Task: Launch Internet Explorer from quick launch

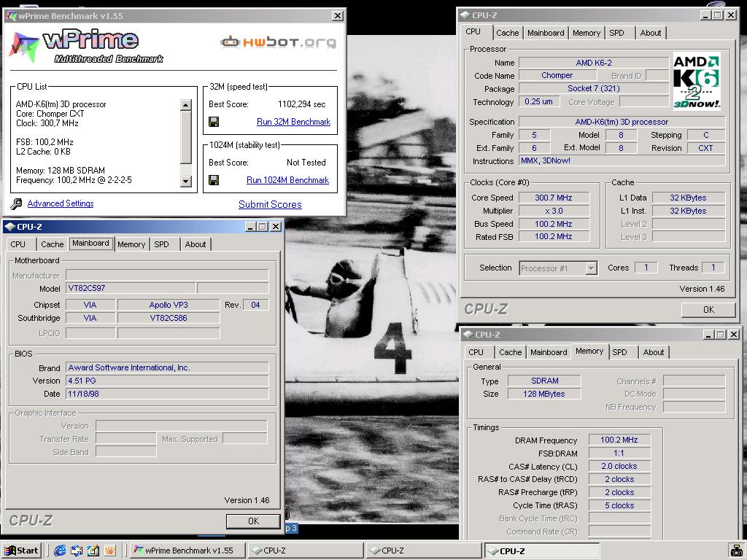Action: pos(60,551)
